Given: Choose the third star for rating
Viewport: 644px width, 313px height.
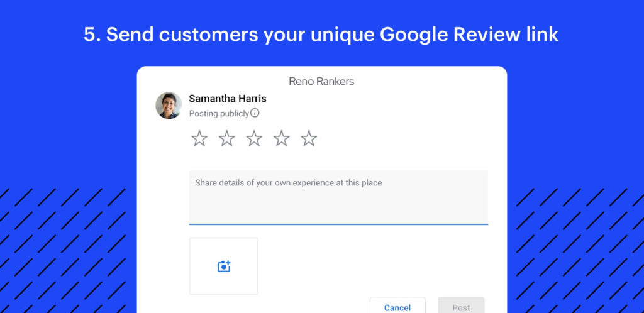Looking at the screenshot, I should click(254, 138).
